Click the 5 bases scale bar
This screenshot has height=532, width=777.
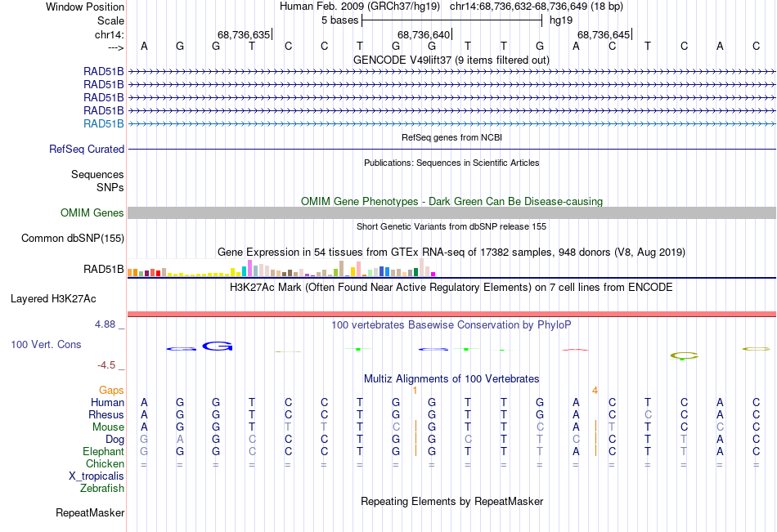[x=452, y=20]
